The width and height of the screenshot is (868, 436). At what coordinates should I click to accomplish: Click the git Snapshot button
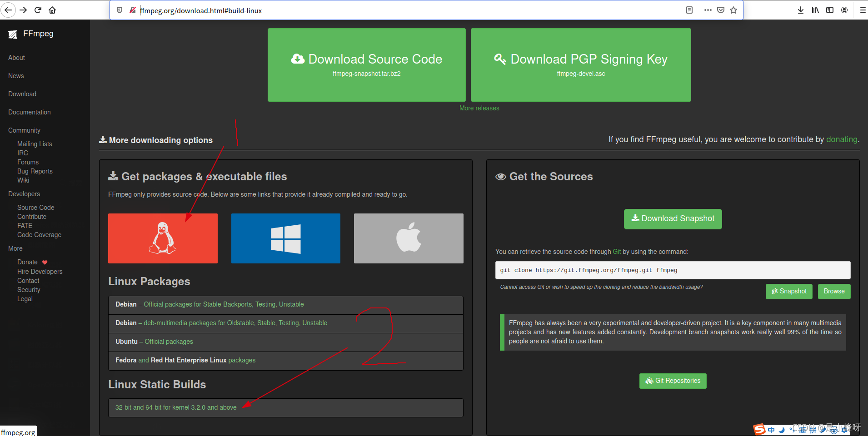[789, 291]
